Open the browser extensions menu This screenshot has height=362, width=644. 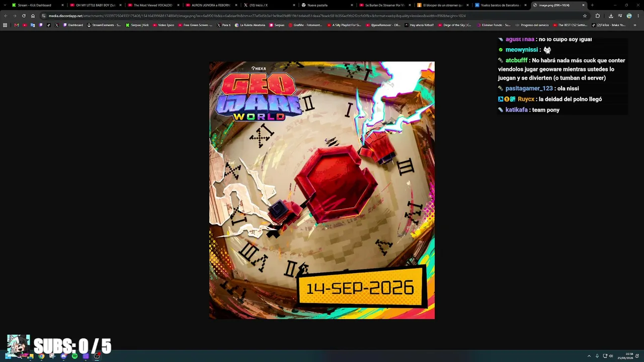pos(598,16)
